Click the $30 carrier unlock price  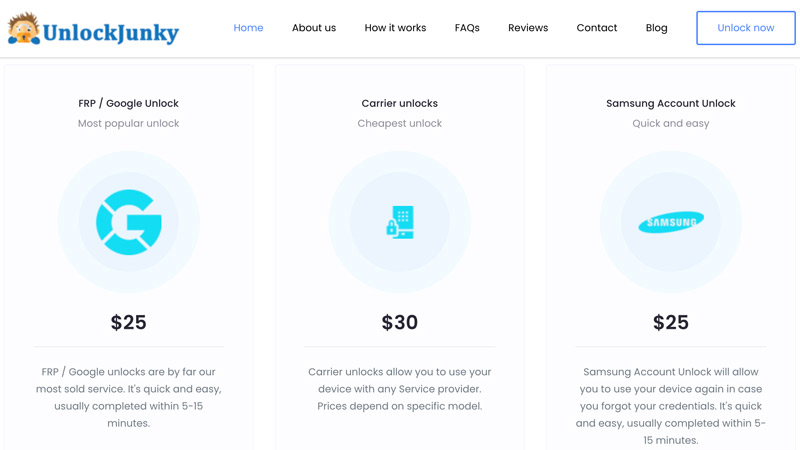click(x=400, y=322)
